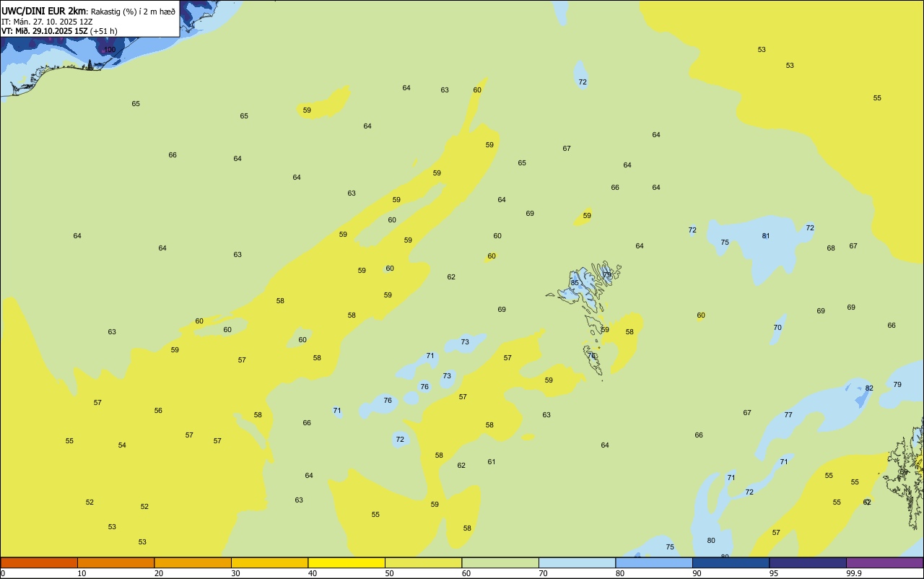Click the '95' legend tick label
The image size is (924, 579).
click(x=774, y=573)
